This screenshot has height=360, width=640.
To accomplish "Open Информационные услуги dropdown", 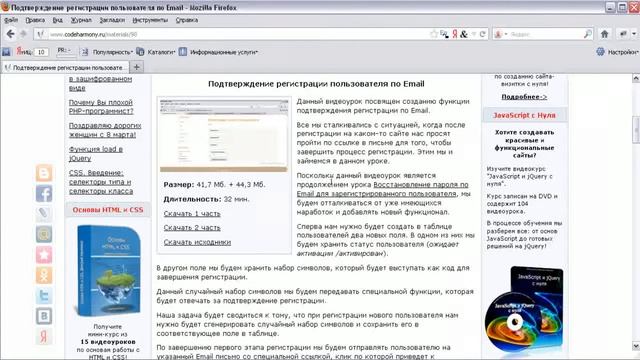I will click(x=219, y=52).
